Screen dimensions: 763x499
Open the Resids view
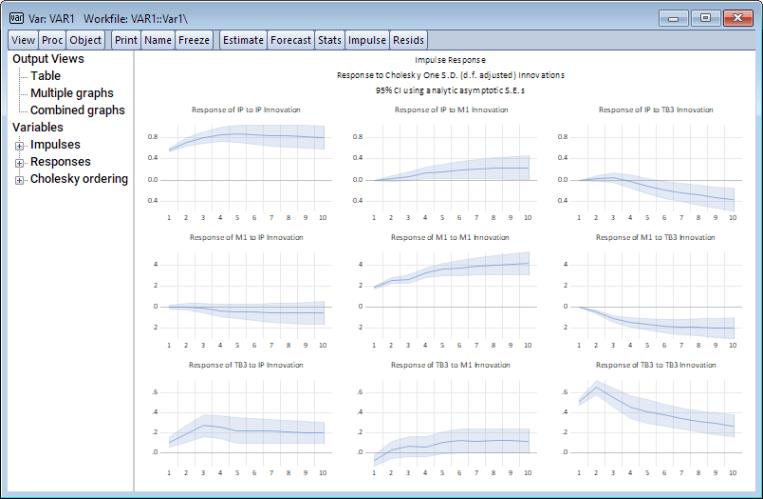click(409, 40)
